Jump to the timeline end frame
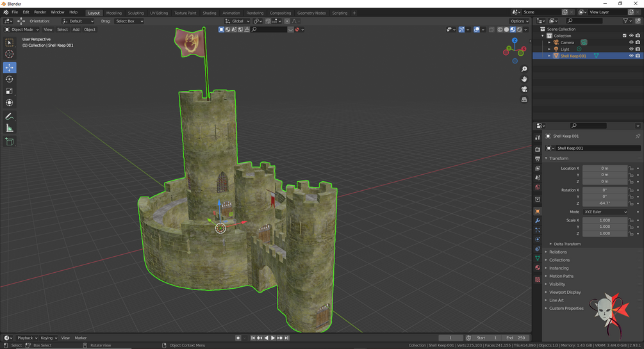Screen dimensions: 644x349 286,338
